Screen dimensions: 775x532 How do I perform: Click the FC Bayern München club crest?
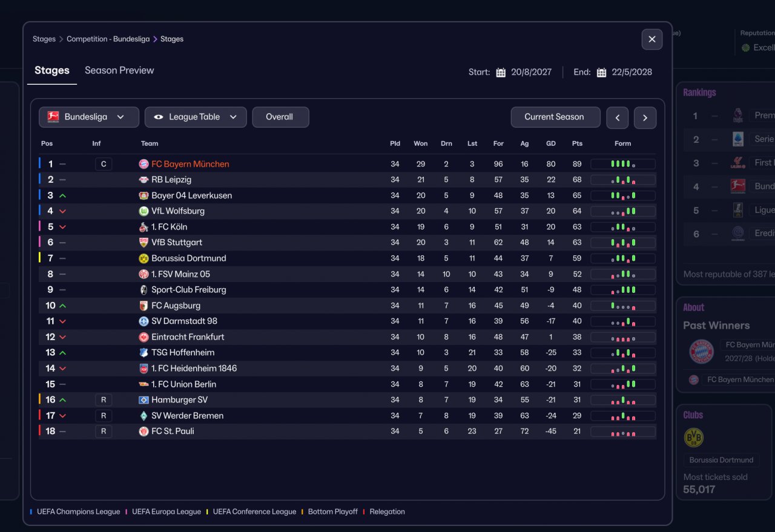click(x=143, y=164)
